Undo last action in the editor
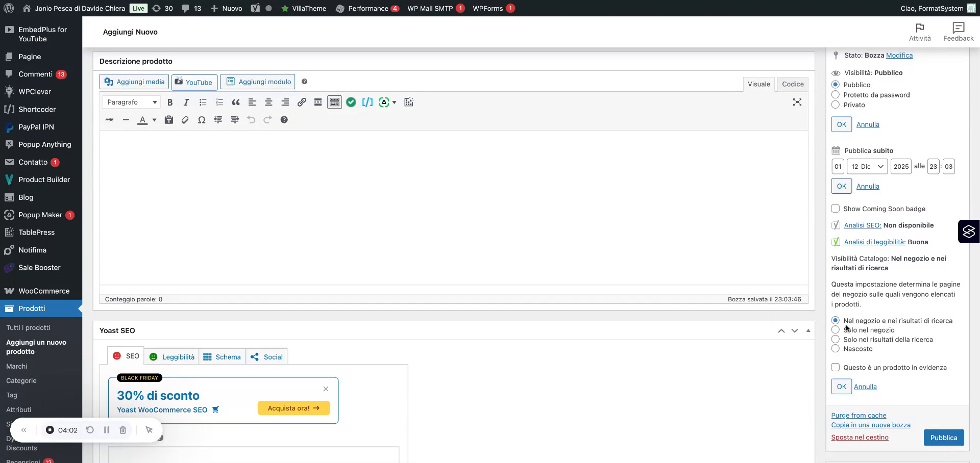This screenshot has height=463, width=980. pos(251,119)
